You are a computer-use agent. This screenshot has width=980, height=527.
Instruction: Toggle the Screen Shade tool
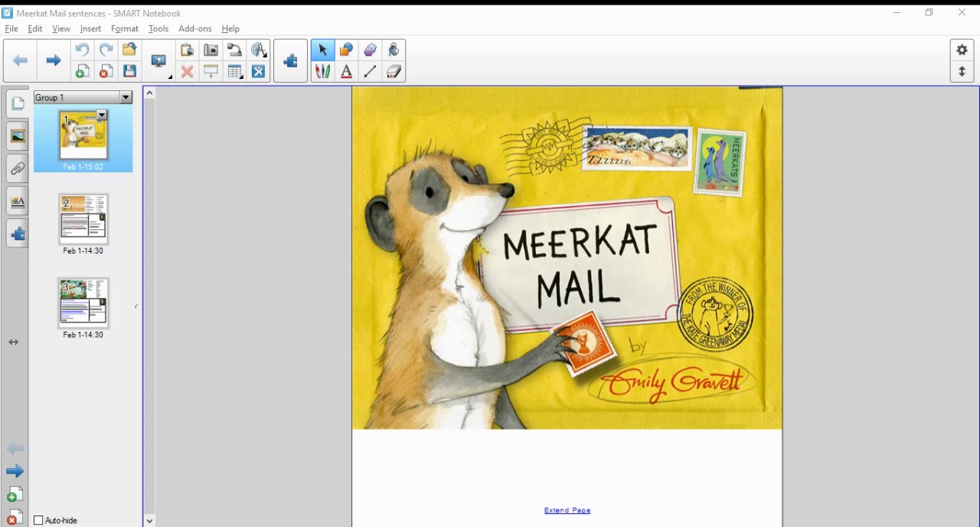[211, 72]
